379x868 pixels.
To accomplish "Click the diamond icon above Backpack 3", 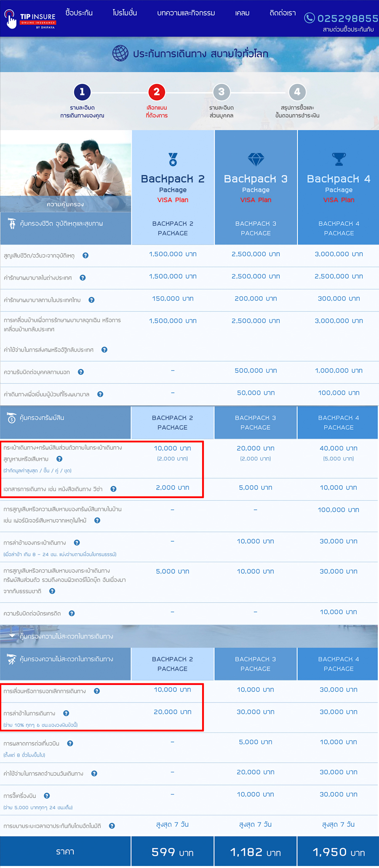I will [x=256, y=159].
